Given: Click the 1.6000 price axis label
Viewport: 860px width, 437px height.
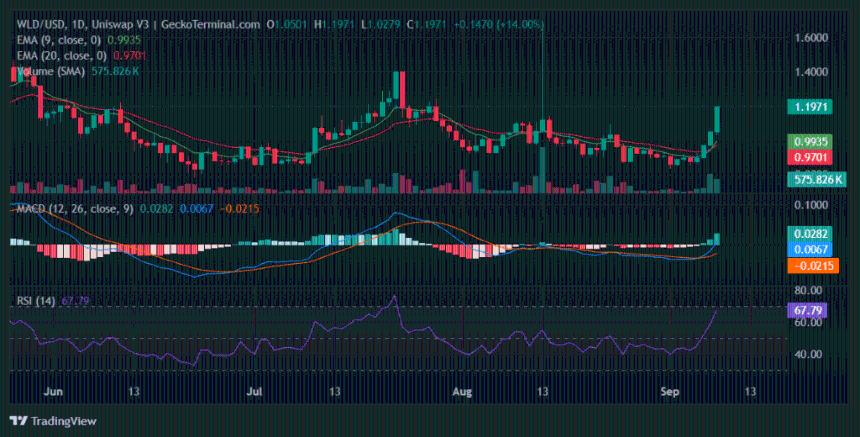Looking at the screenshot, I should coord(811,38).
